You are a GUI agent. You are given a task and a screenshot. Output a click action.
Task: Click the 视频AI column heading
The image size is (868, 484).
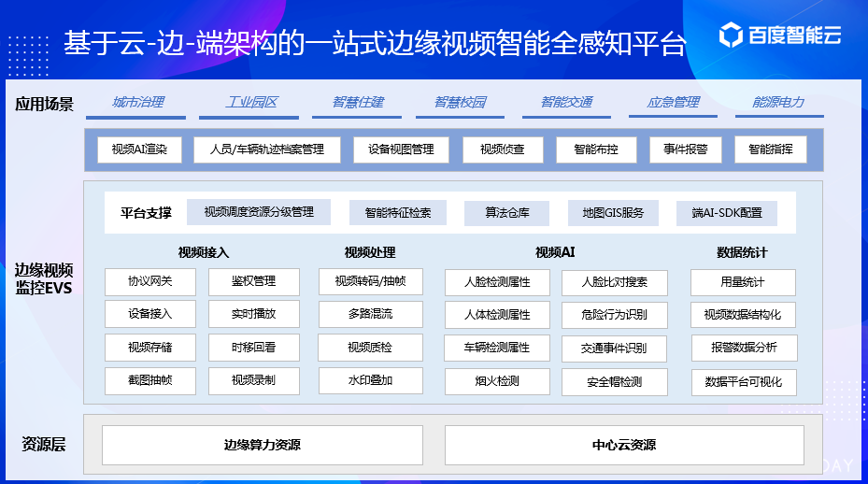pos(555,252)
